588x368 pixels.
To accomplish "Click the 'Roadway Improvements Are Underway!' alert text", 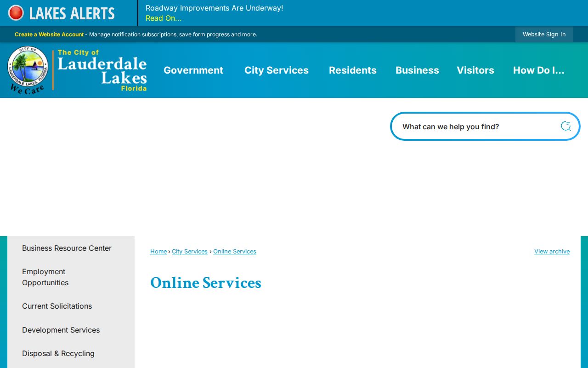I will 215,8.
